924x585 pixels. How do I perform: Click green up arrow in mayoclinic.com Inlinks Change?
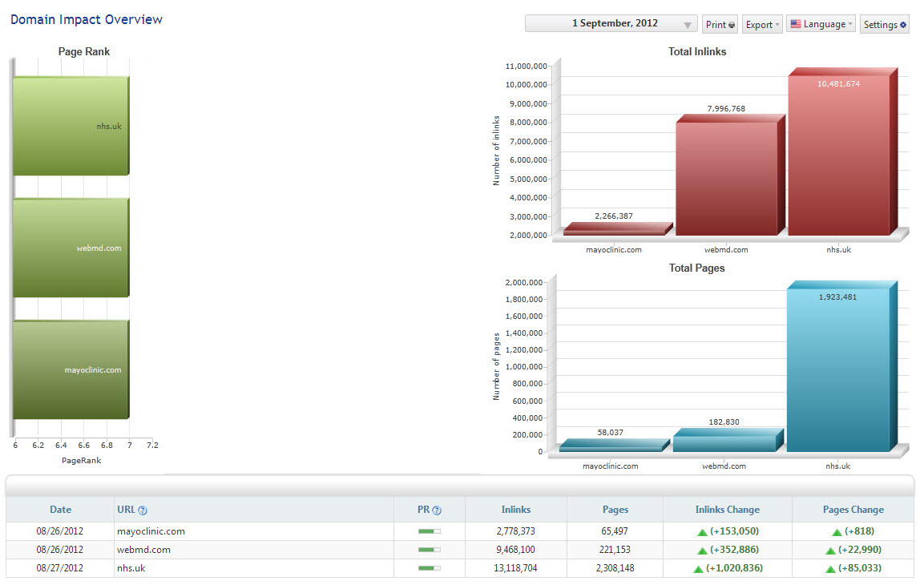702,532
